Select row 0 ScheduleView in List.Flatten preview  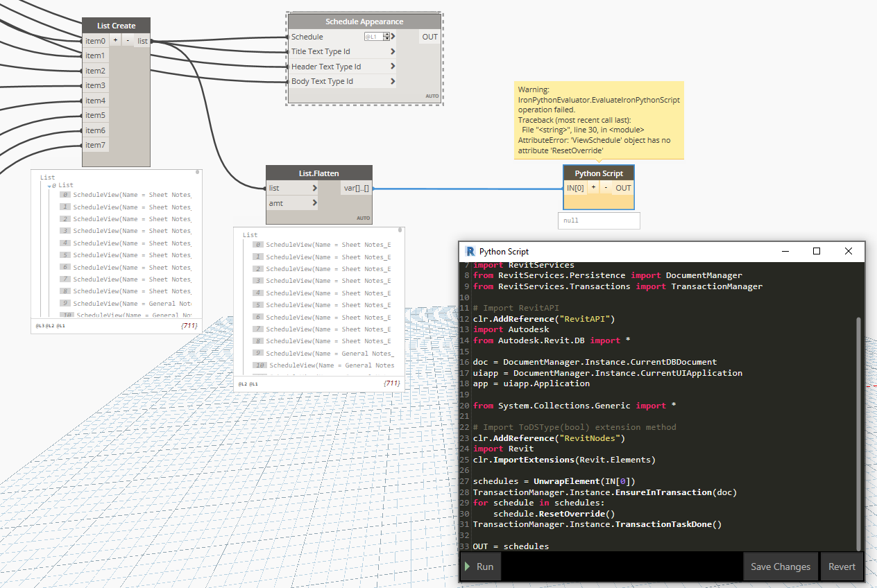[x=321, y=245]
